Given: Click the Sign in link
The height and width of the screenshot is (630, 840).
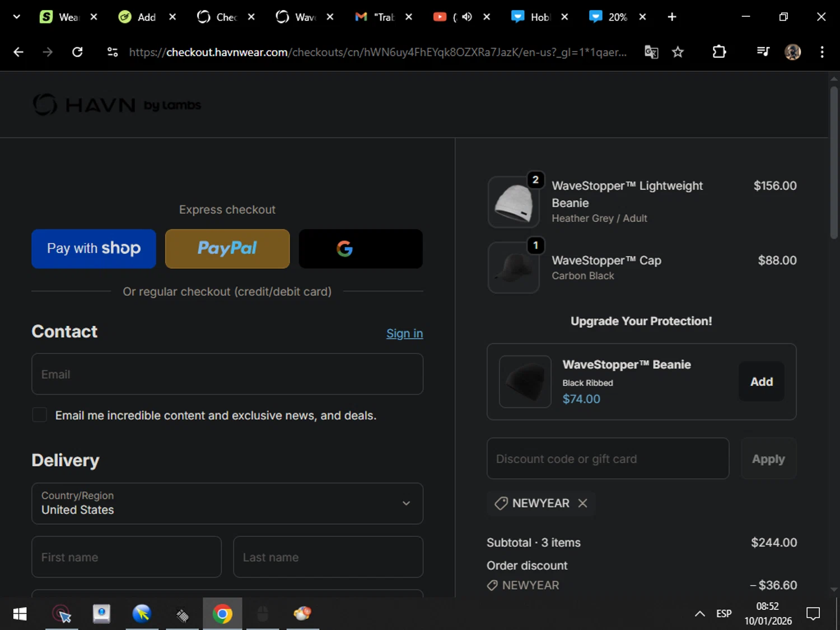Looking at the screenshot, I should pyautogui.click(x=404, y=333).
